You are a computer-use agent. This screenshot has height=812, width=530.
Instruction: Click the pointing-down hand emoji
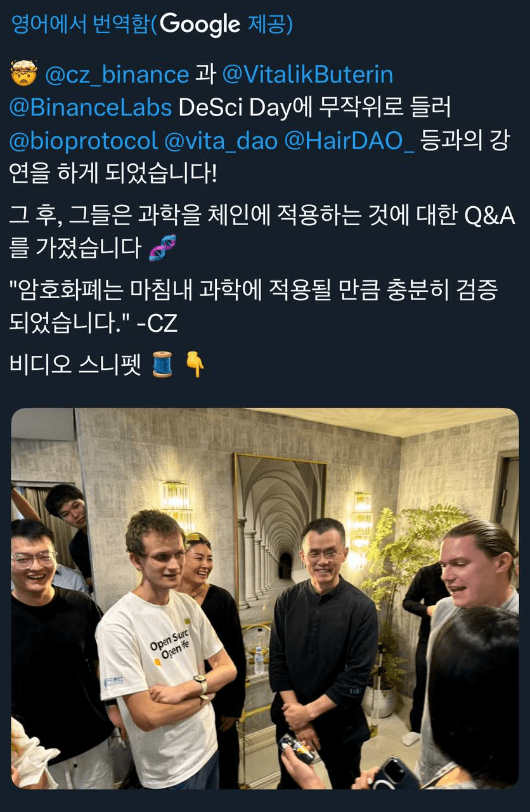click(195, 364)
